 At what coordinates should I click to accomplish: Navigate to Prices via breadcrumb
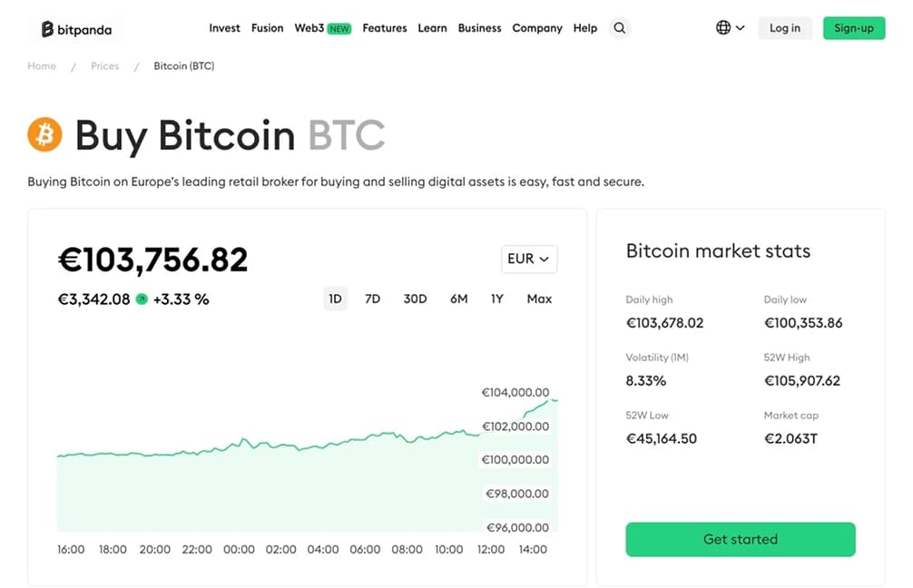point(104,65)
